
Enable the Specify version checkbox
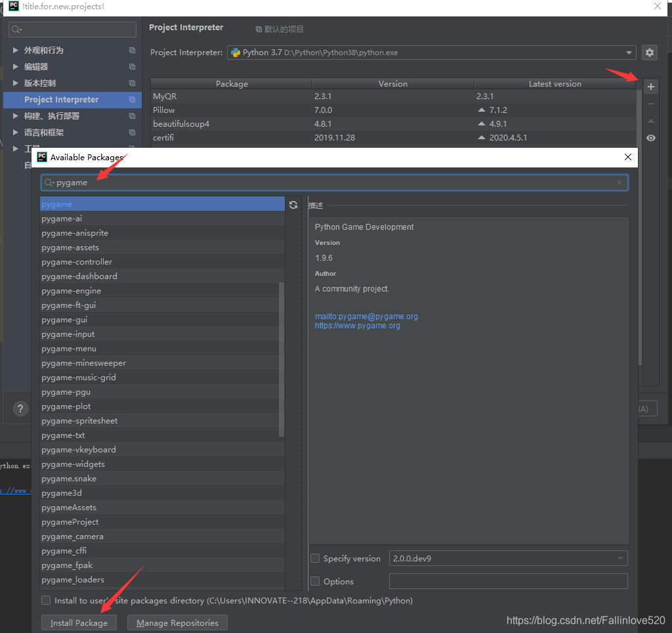pos(315,558)
